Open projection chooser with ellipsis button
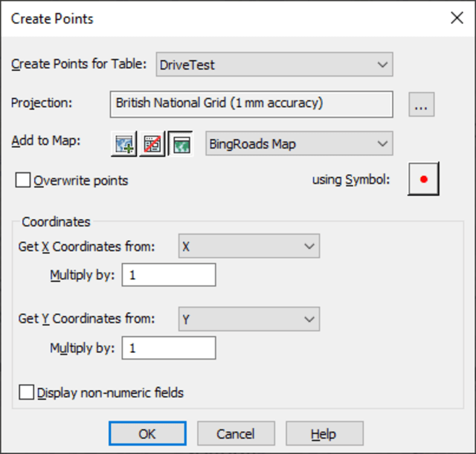 (x=422, y=104)
